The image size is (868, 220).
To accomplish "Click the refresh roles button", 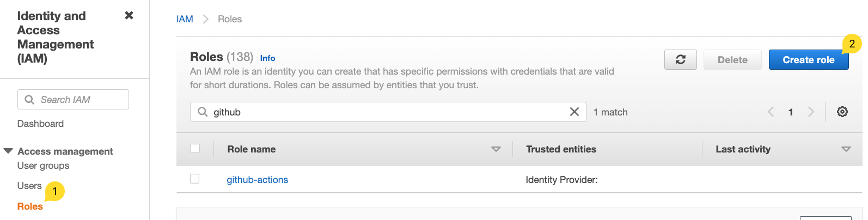I will click(680, 60).
